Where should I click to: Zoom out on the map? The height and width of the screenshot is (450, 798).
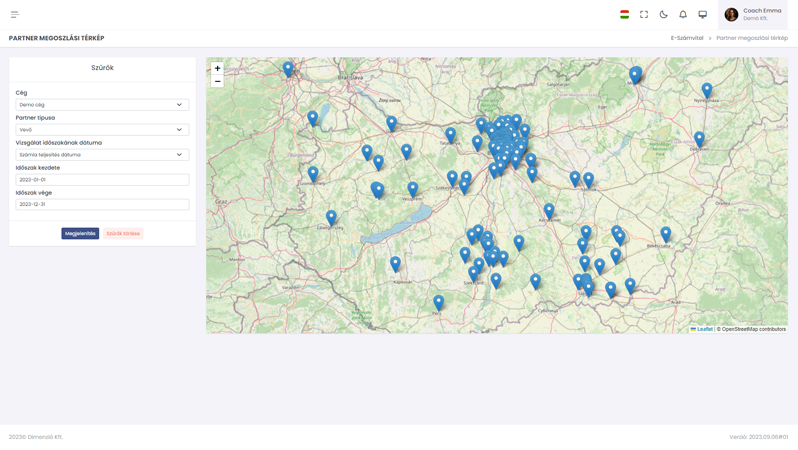pos(217,82)
